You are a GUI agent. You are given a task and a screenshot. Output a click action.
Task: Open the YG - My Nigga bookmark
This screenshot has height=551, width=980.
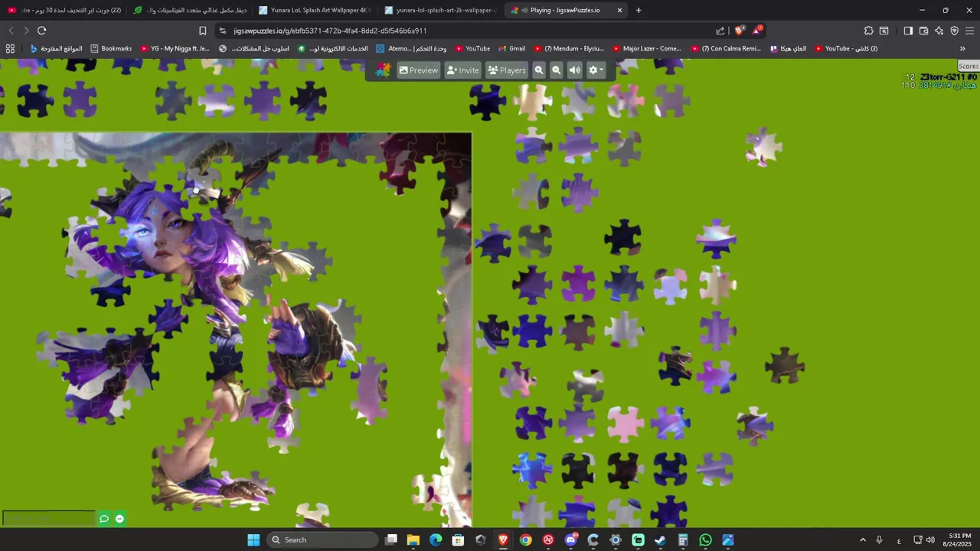[175, 48]
